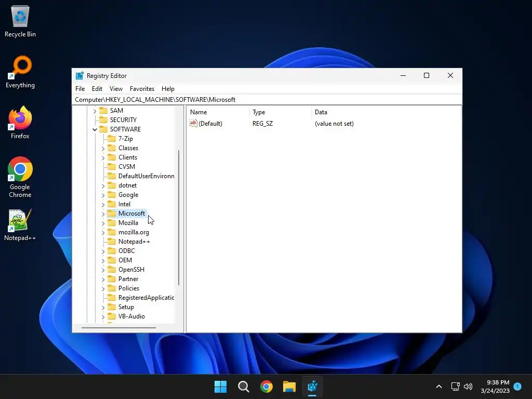Launch the Everything search desktop shortcut
Image resolution: width=532 pixels, height=399 pixels.
pos(20,72)
